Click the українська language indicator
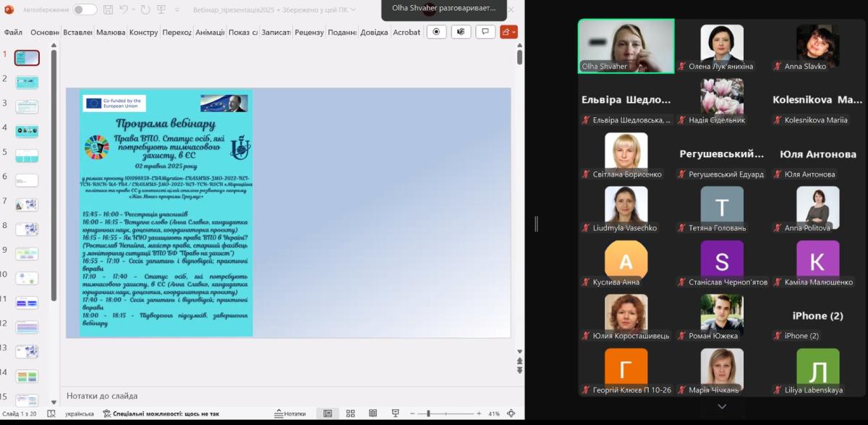This screenshot has width=868, height=425. pos(80,413)
